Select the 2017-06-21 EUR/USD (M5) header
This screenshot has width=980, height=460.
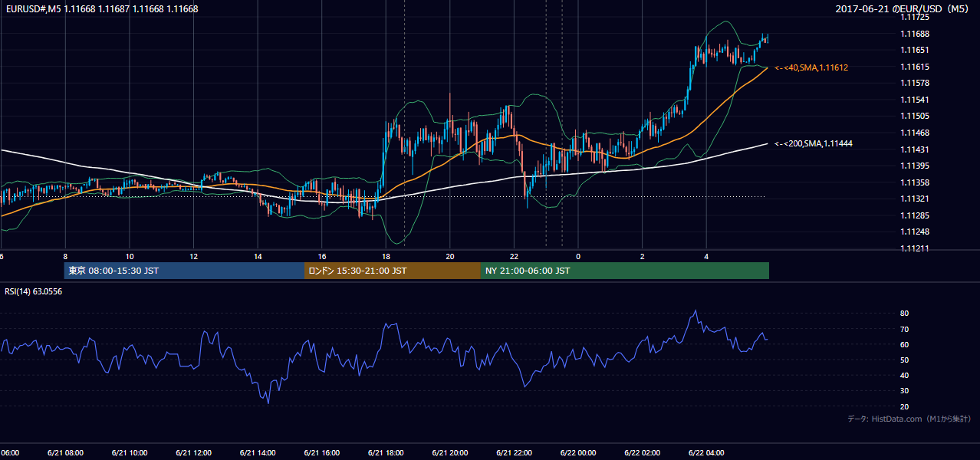point(903,9)
